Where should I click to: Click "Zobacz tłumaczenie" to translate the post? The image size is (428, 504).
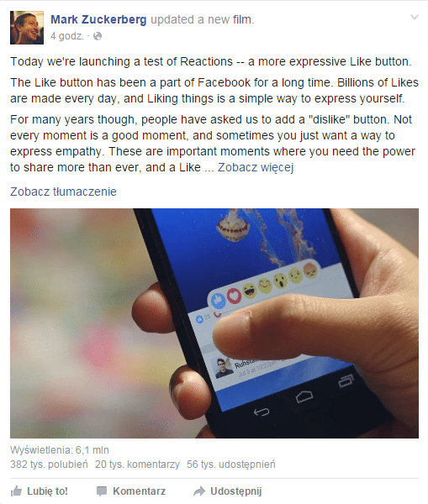(x=63, y=192)
